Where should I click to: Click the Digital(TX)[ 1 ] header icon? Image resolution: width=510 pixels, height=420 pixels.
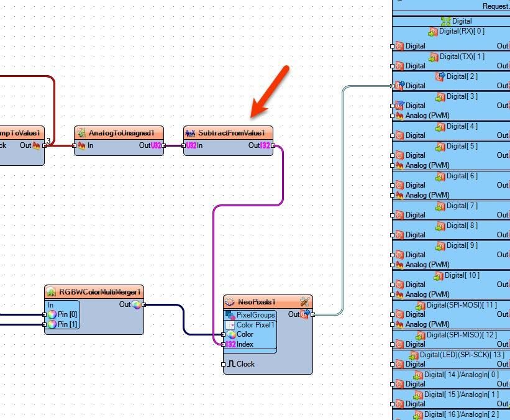pyautogui.click(x=434, y=57)
